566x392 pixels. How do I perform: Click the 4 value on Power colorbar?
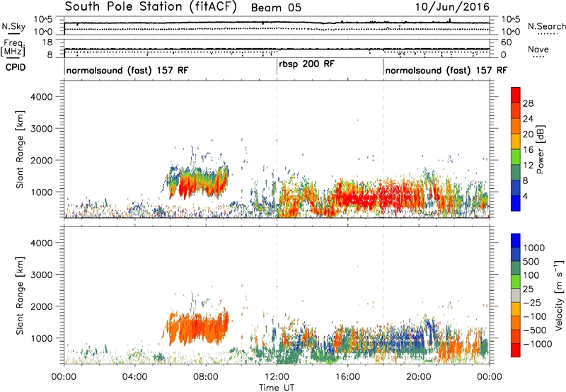click(x=525, y=197)
